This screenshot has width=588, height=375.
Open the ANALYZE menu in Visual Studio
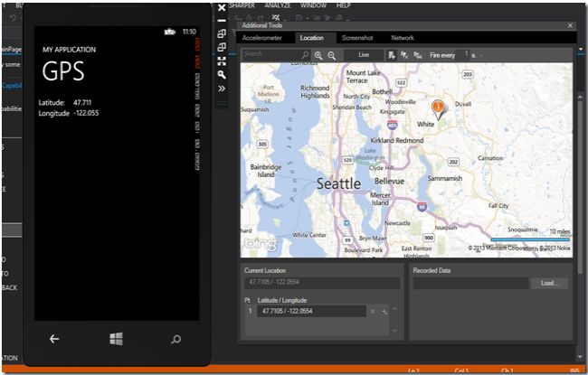278,5
